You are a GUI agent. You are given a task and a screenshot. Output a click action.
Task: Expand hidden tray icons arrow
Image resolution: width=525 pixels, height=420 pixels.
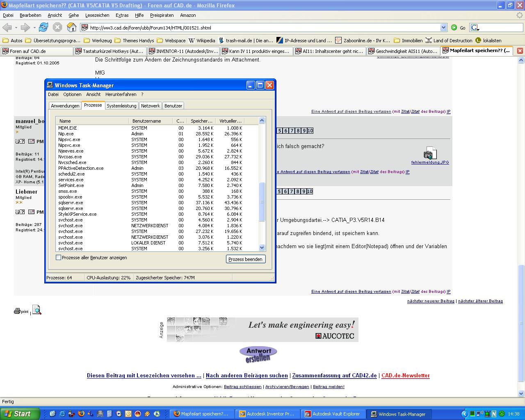click(465, 414)
